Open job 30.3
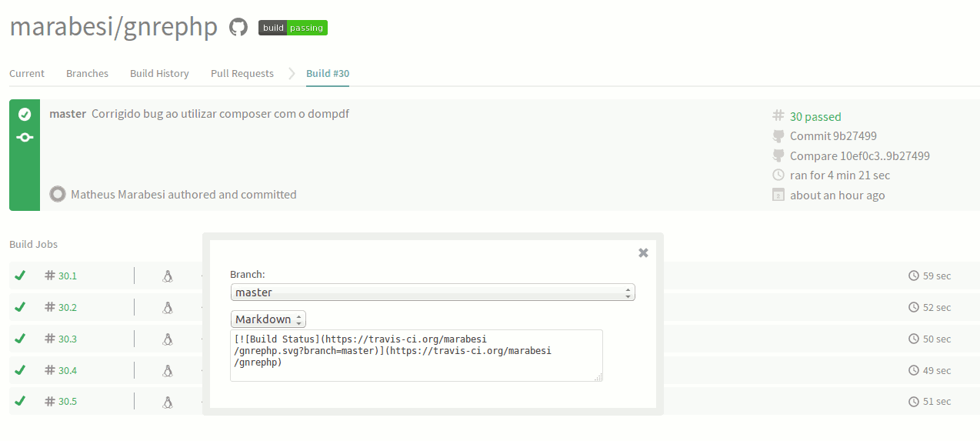This screenshot has height=441, width=980. tap(68, 339)
